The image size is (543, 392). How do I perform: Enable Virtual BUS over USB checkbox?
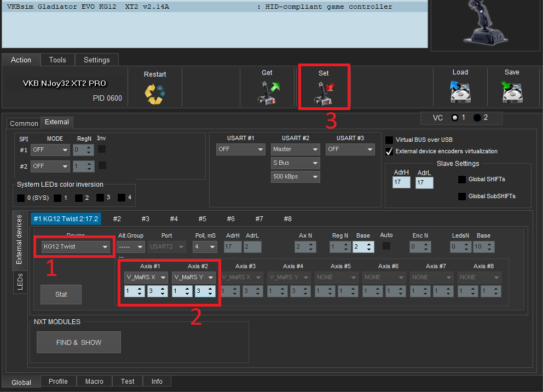[x=389, y=140]
